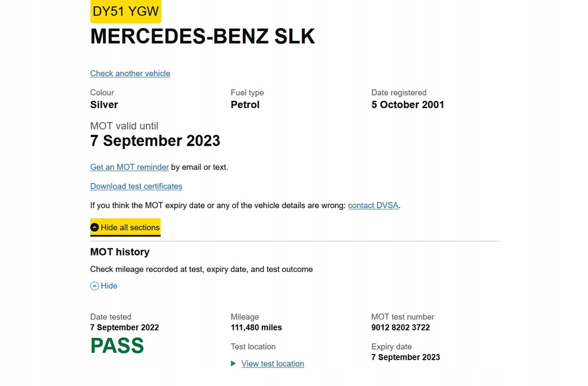The image size is (588, 386).
Task: Click the green PASS result
Action: (117, 345)
